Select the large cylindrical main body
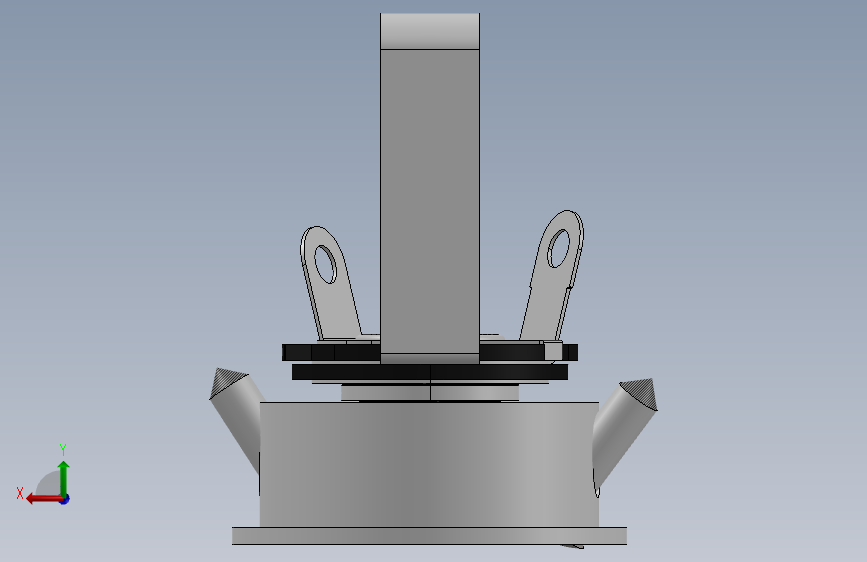The image size is (867, 562). [429, 465]
